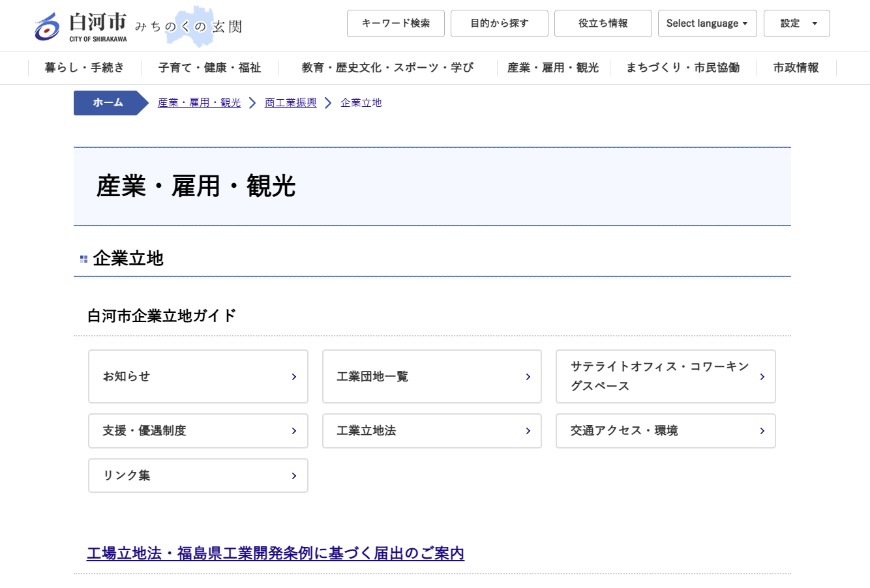This screenshot has width=870, height=588.
Task: Click the 企業立地 section heading
Action: tap(128, 259)
